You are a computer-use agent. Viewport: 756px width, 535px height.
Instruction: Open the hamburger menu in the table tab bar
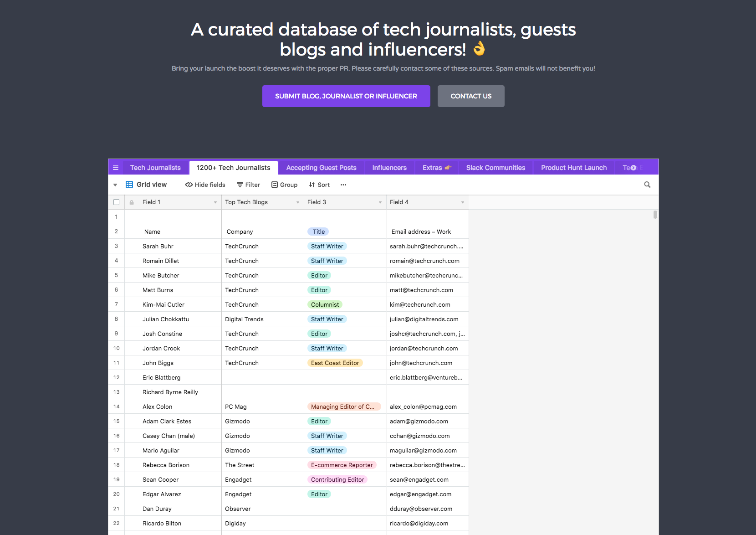click(x=116, y=168)
